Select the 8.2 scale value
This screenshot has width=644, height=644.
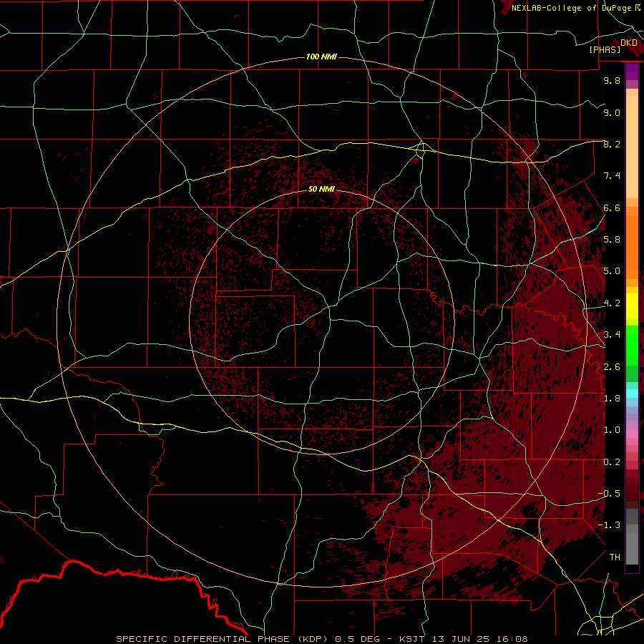tap(612, 144)
